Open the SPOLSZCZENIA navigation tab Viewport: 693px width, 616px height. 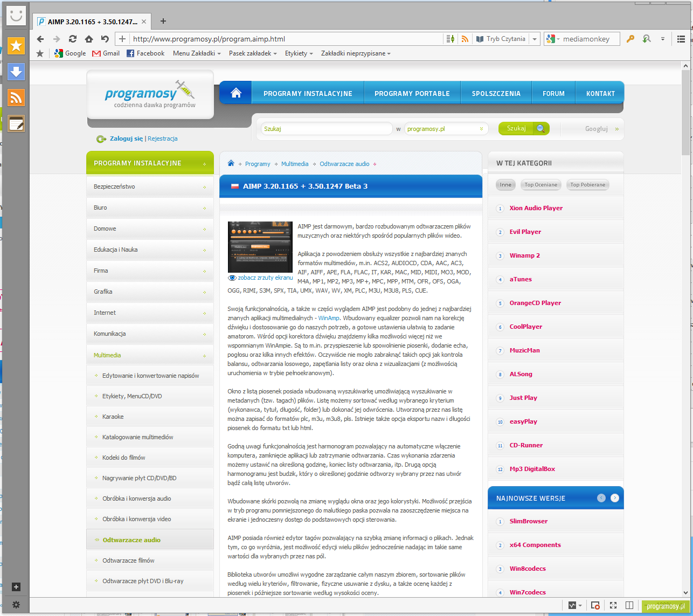point(496,93)
